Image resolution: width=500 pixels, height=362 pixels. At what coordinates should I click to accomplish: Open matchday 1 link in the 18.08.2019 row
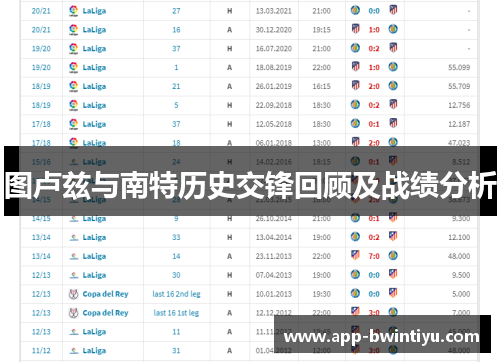pos(176,67)
